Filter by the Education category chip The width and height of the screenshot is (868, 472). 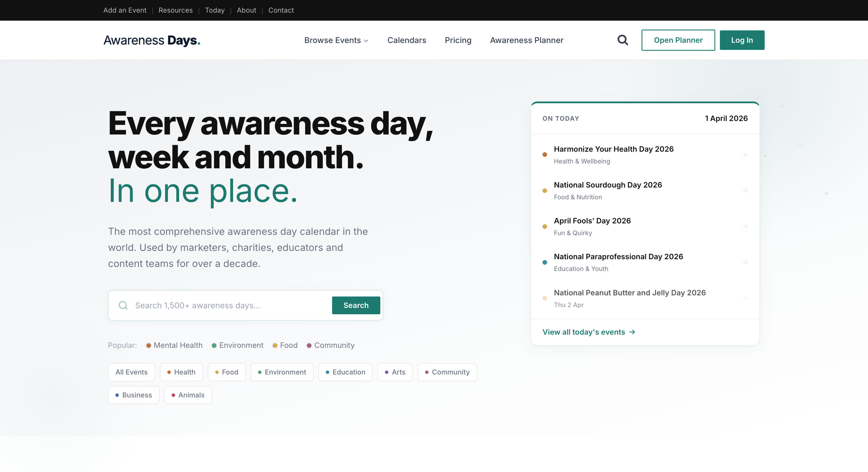[345, 372]
